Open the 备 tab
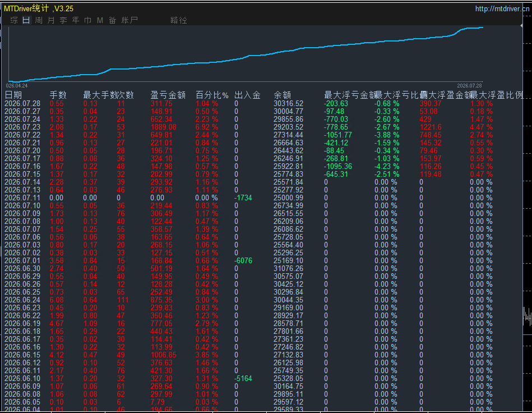This screenshot has width=532, height=413. pyautogui.click(x=113, y=20)
